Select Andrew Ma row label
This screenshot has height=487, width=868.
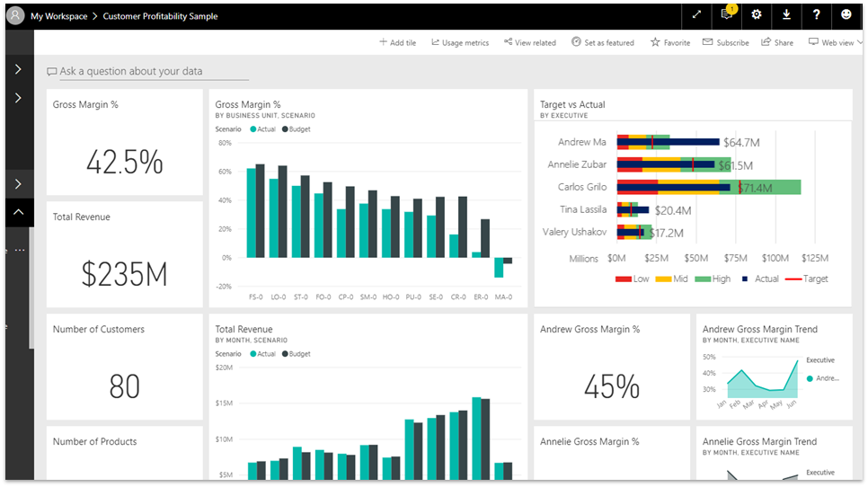click(581, 142)
